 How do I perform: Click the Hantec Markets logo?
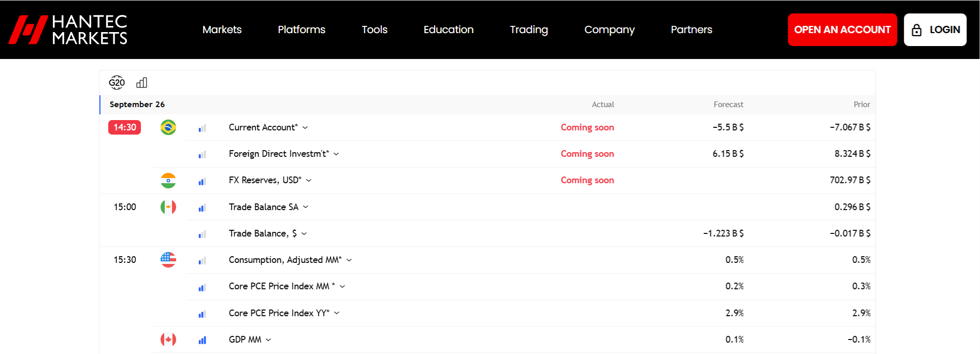click(68, 30)
